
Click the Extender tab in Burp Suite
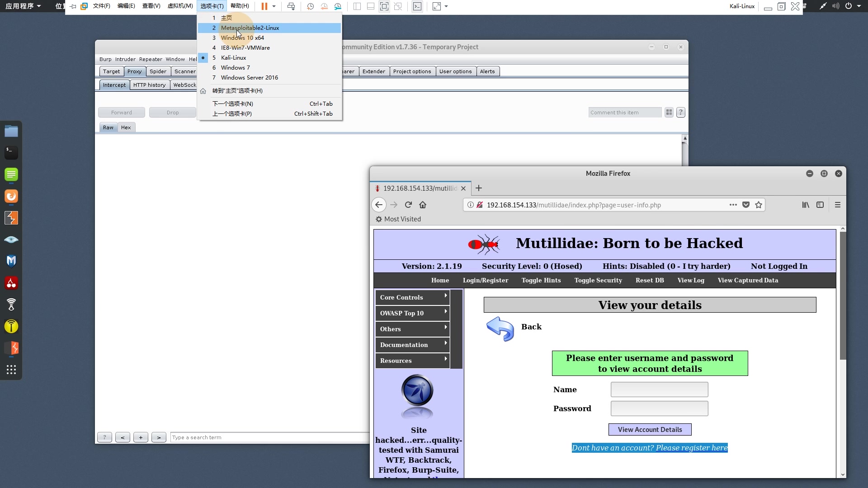374,71
